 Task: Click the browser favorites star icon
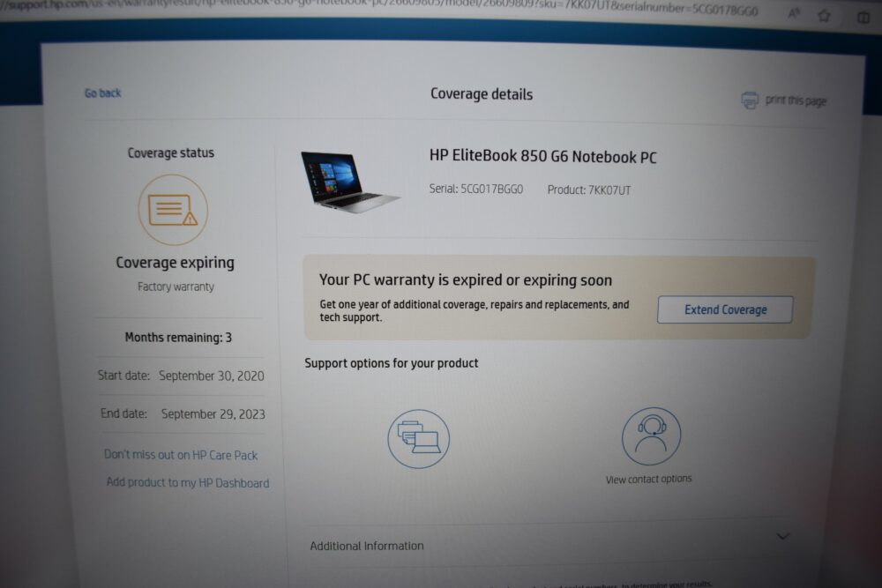click(x=824, y=16)
